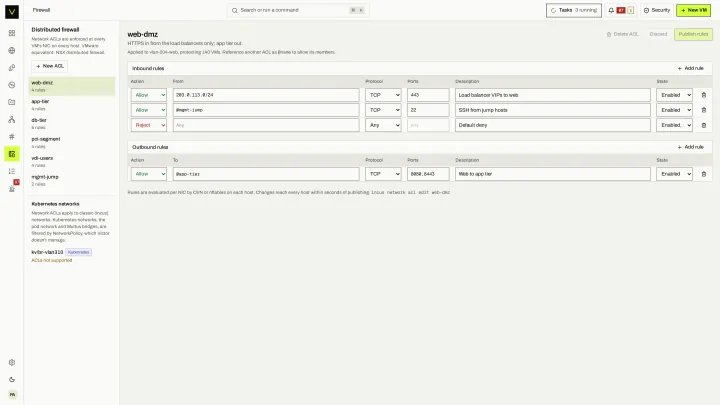Screen dimensions: 720x405
Task: Delete the Default deny rule
Action: pos(703,125)
